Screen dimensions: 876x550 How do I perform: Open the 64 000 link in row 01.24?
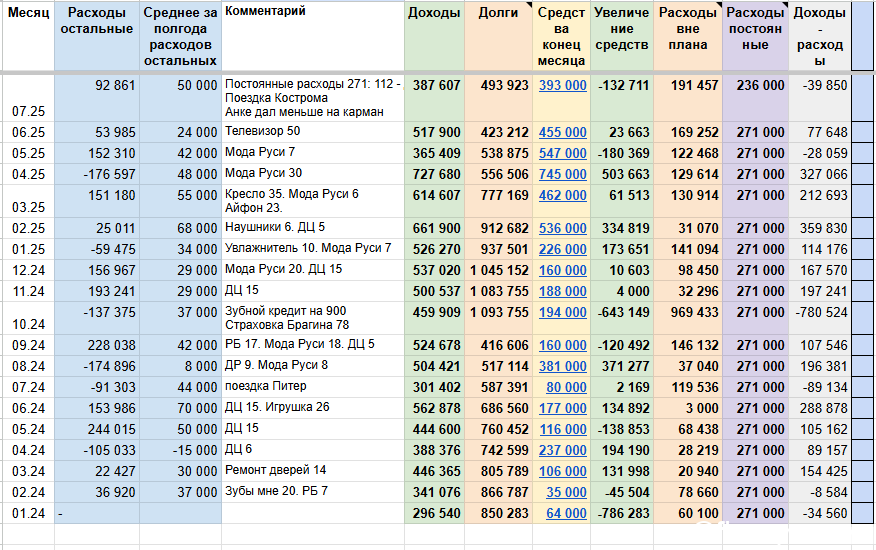[566, 513]
